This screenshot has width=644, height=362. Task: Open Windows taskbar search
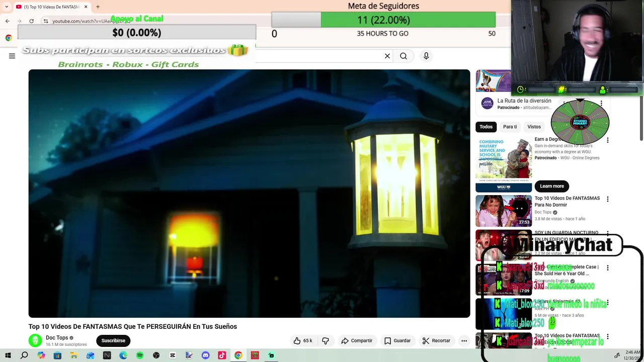coord(24,355)
